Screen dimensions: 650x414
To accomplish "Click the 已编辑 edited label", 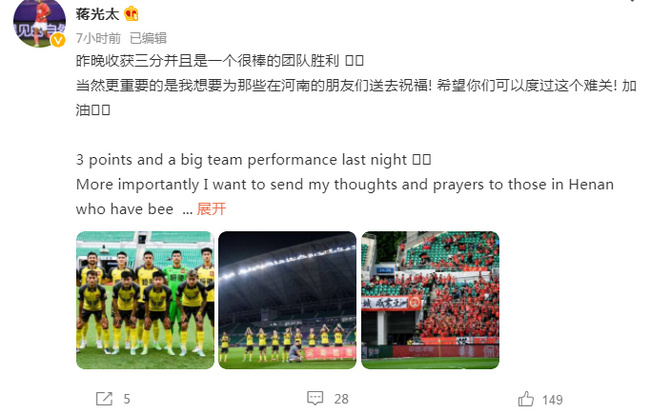I will point(148,38).
